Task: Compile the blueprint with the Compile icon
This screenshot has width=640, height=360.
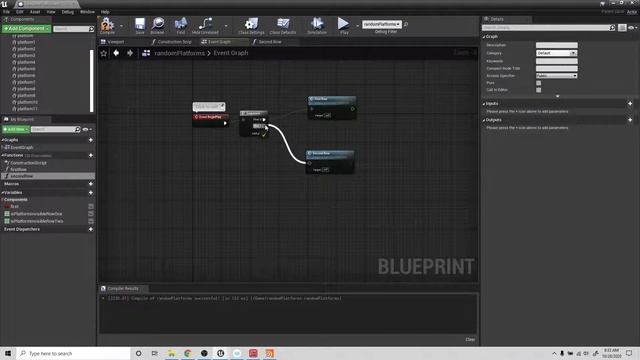Action: [107, 24]
